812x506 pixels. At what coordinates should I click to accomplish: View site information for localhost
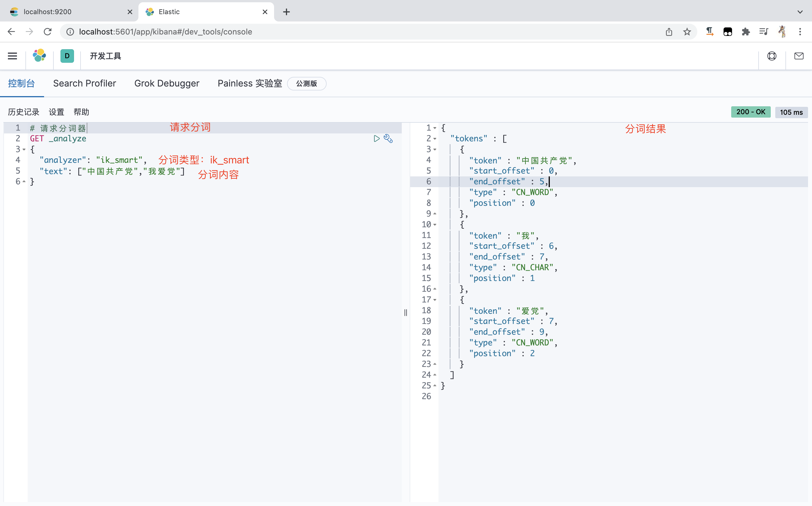[70, 31]
